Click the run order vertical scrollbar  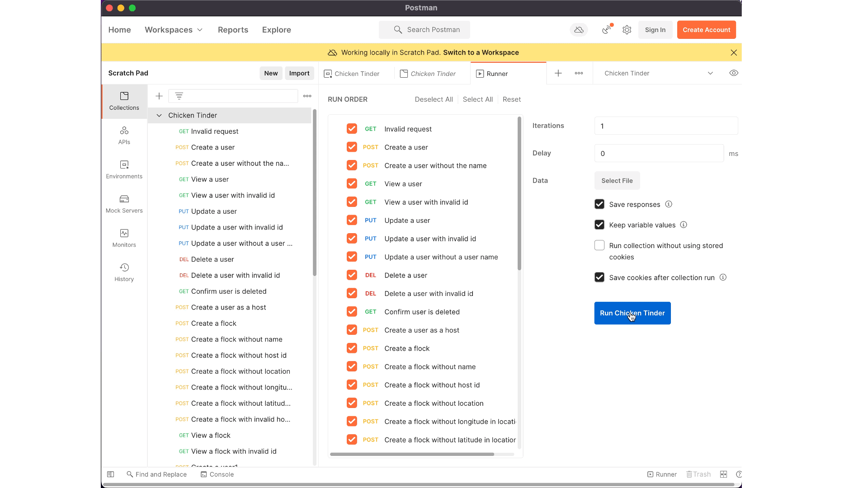(x=519, y=193)
